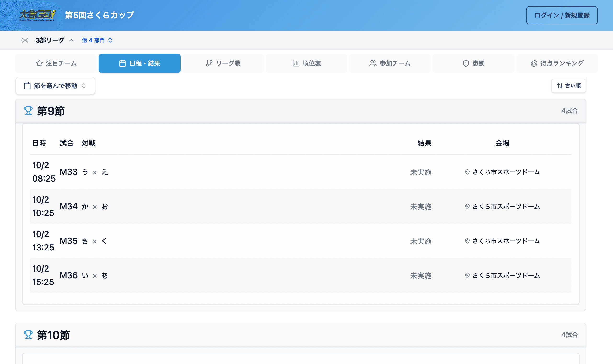Click the sort arrows icon on 古い順

point(560,86)
